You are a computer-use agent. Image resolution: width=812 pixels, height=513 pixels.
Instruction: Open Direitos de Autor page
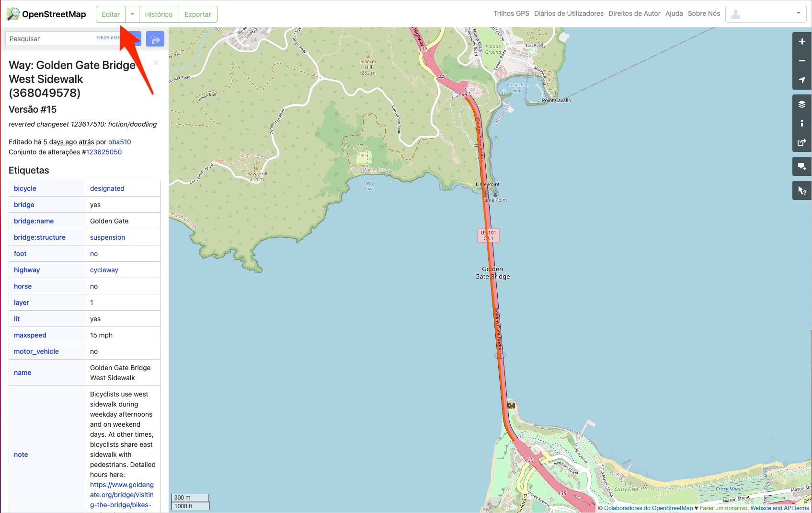click(634, 13)
